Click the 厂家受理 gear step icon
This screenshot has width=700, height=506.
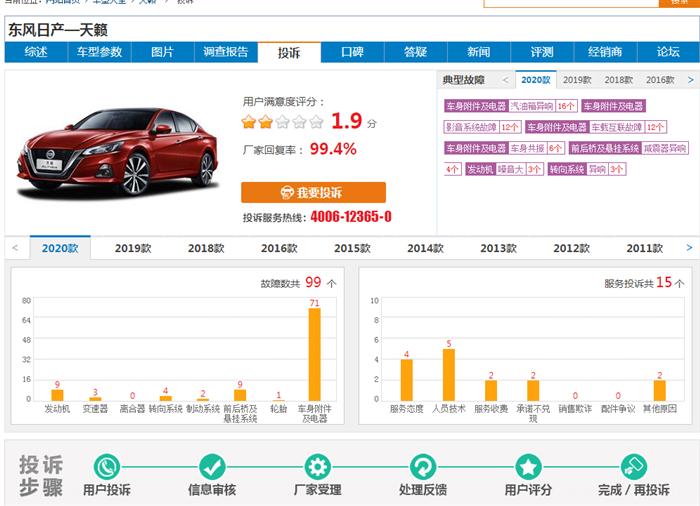(317, 467)
